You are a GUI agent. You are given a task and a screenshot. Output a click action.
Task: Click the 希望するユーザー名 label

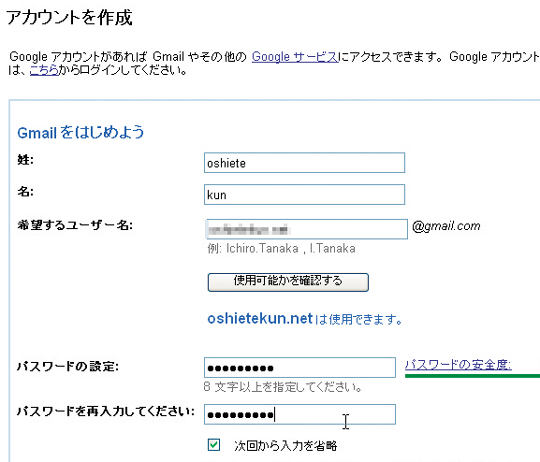pyautogui.click(x=75, y=225)
